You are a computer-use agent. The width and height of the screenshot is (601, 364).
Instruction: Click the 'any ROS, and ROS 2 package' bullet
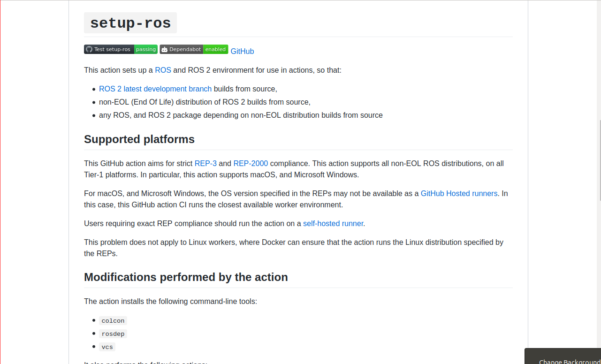[x=241, y=115]
